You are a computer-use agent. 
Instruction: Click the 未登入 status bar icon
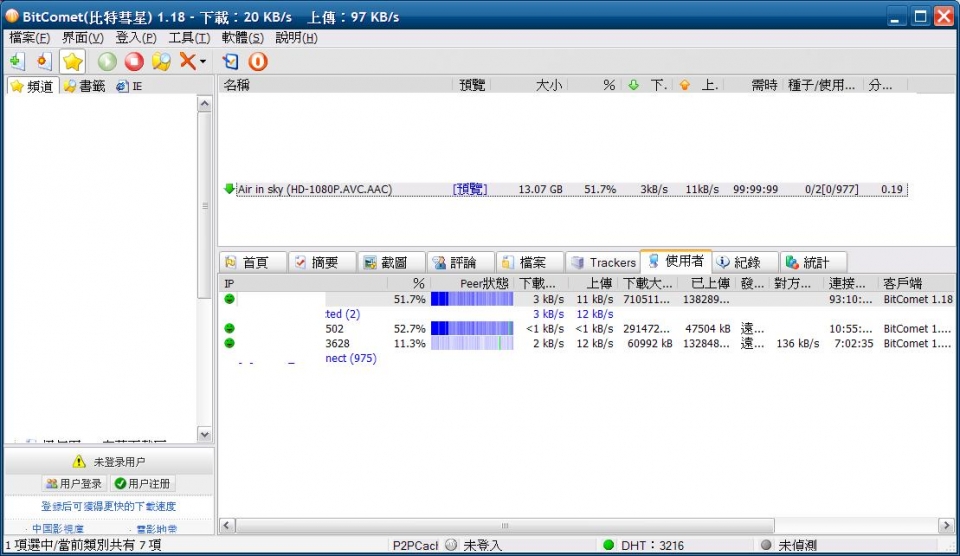451,544
